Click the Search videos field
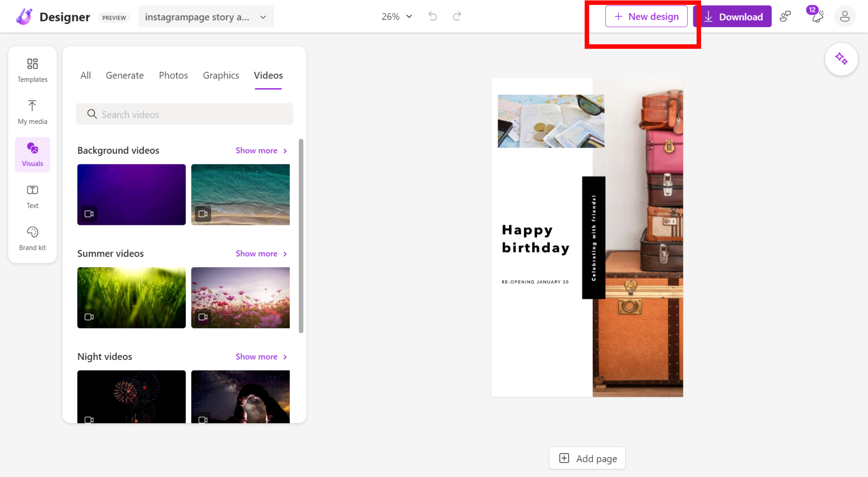Screen dimensions: 868x477 pos(184,114)
